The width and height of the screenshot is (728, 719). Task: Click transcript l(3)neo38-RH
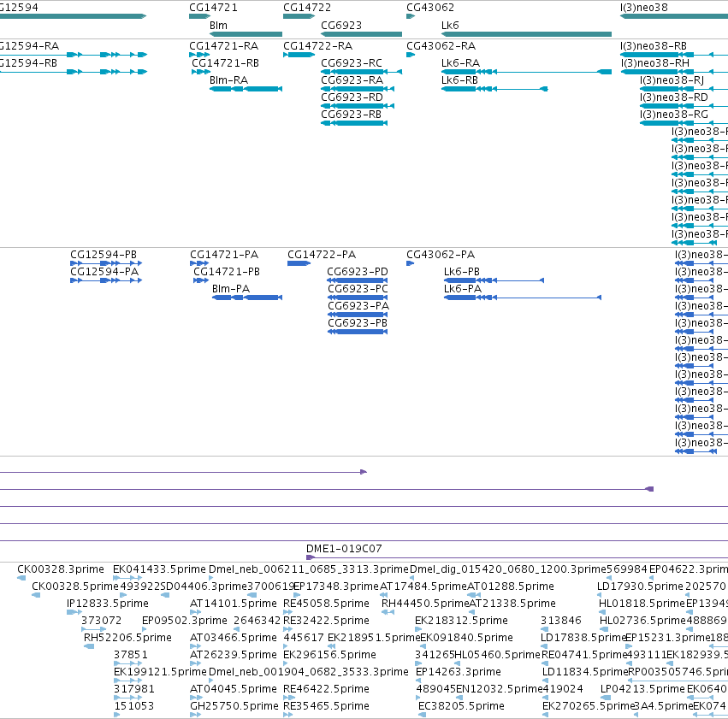coord(655,63)
